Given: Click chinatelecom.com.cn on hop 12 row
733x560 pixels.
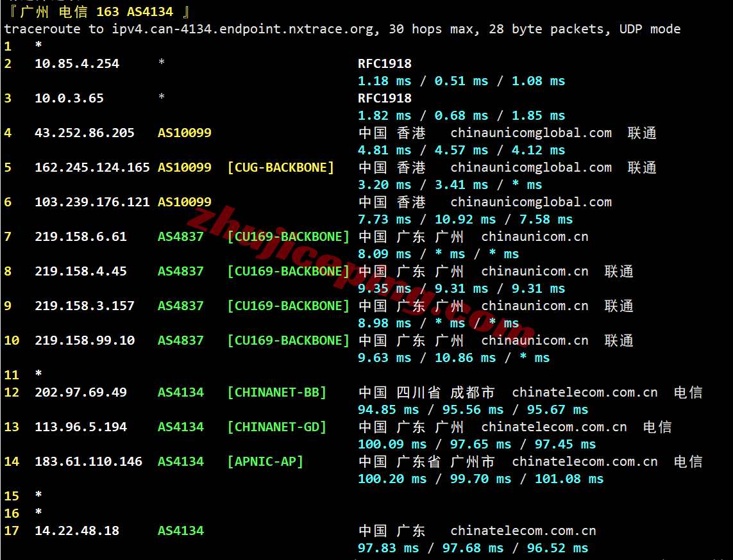Looking at the screenshot, I should (584, 392).
